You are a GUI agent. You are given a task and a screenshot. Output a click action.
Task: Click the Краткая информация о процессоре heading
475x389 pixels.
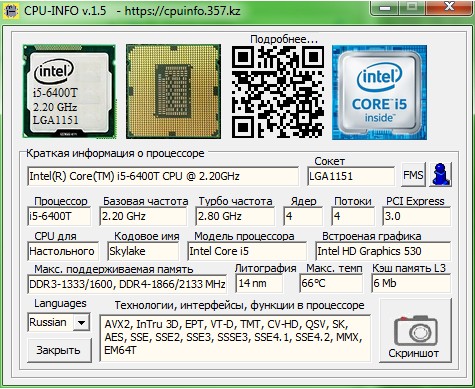(115, 154)
